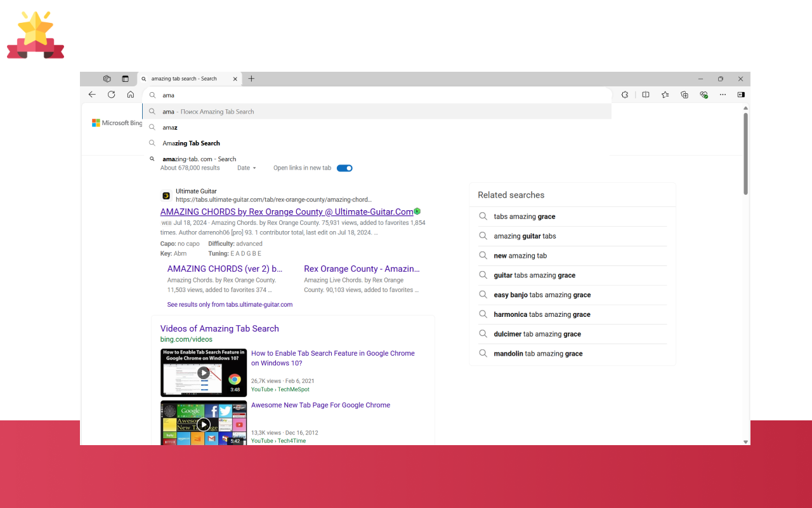Open Videos of Amazing Tab Search heading
Image resolution: width=812 pixels, height=508 pixels.
pyautogui.click(x=219, y=329)
